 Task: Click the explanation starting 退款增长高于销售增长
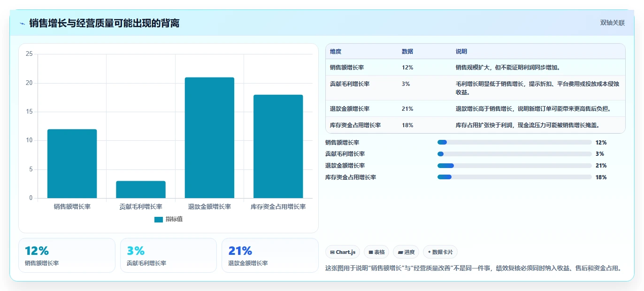(x=533, y=109)
